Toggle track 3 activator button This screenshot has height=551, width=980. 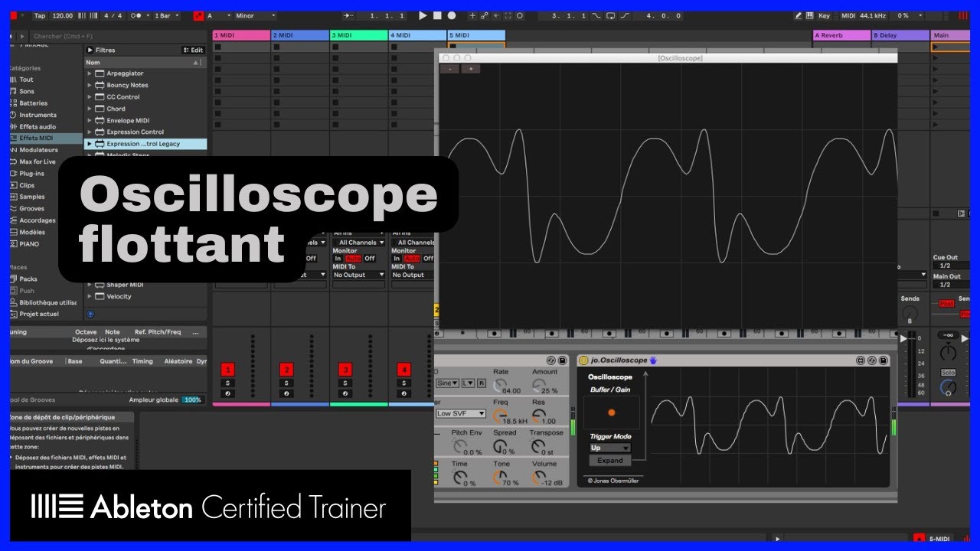pos(345,369)
